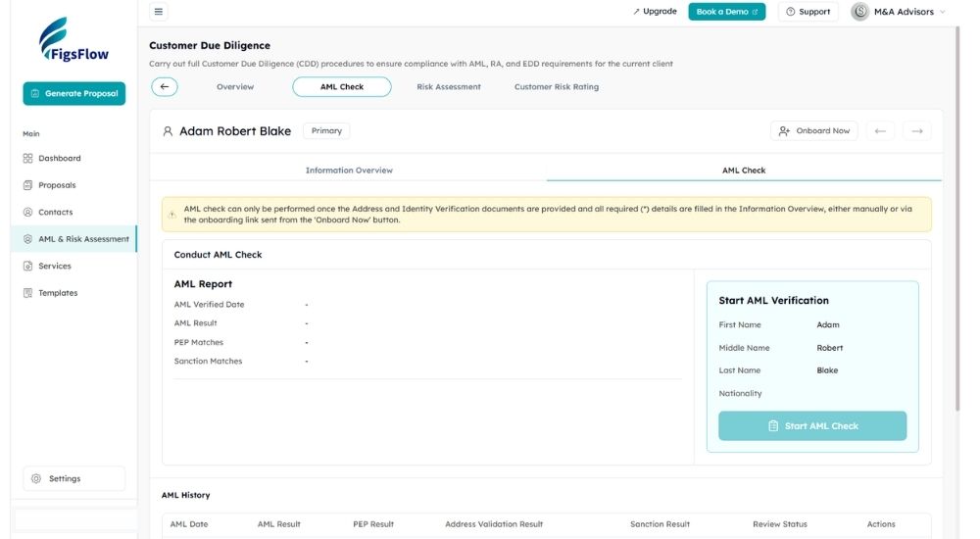Viewport: 980px width, 539px height.
Task: Select AML & Risk Assessment sidebar item
Action: point(73,239)
